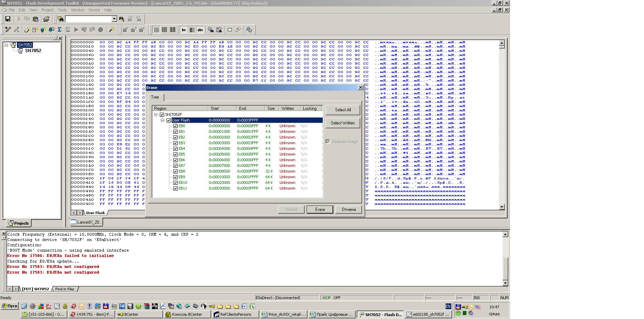Viewport: 644px width, 319px height.
Task: Toggle the 'abc' ASCII view icon
Action: coord(200,30)
